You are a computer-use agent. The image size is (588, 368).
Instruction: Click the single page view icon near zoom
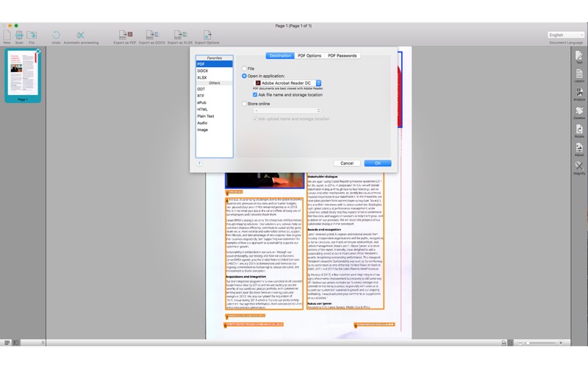click(503, 343)
